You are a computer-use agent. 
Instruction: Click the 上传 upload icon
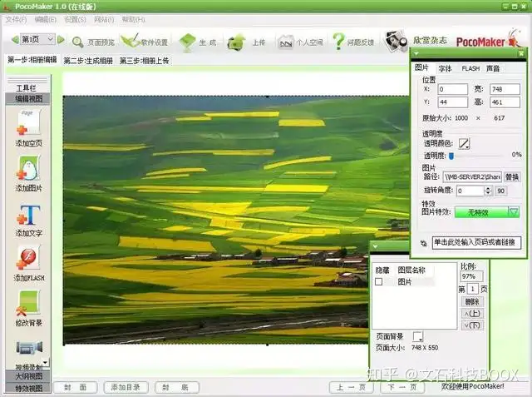[x=236, y=42]
